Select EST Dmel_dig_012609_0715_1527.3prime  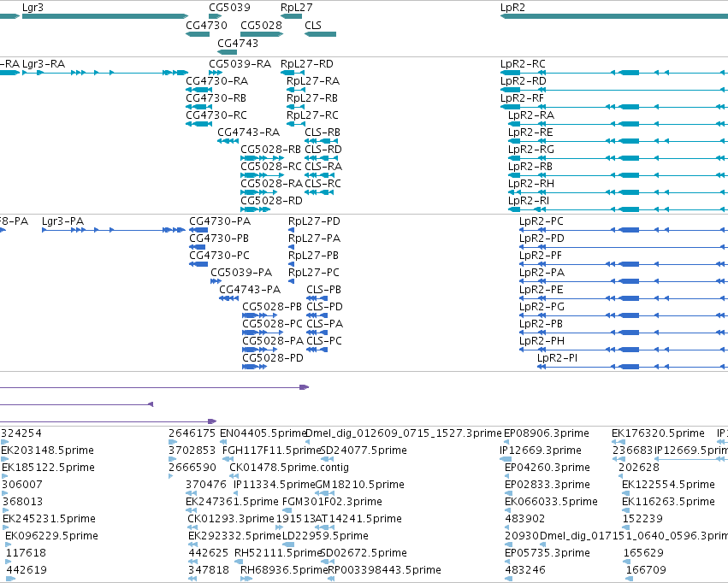pyautogui.click(x=404, y=433)
